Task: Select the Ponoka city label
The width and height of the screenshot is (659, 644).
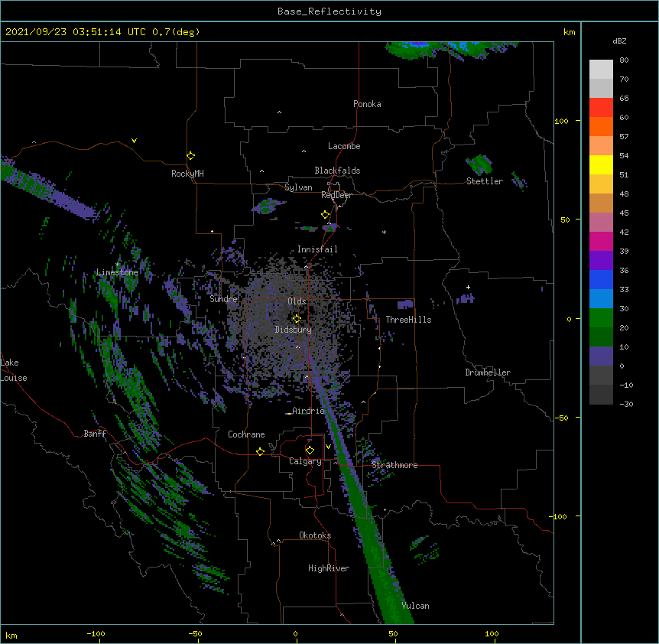Action: pyautogui.click(x=367, y=104)
